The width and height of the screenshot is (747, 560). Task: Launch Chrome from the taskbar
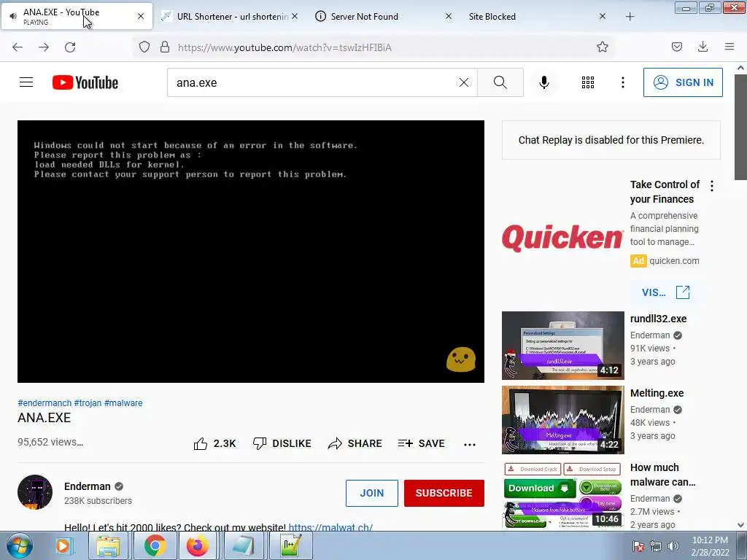(155, 545)
